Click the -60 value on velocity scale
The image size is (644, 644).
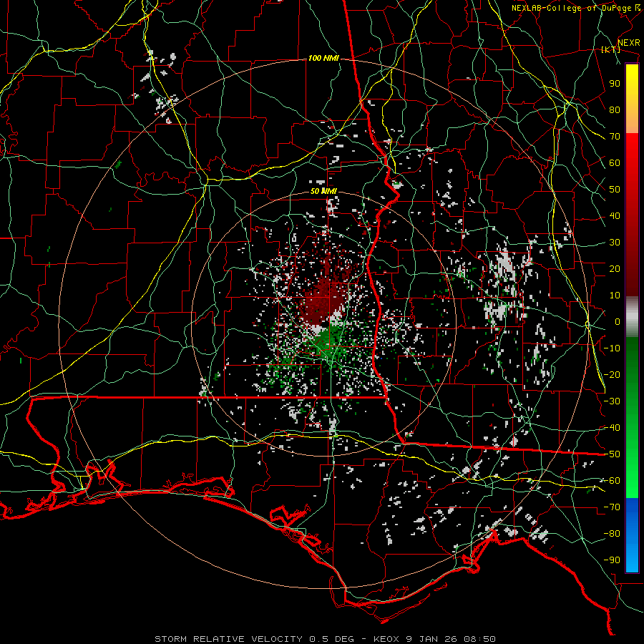(612, 481)
